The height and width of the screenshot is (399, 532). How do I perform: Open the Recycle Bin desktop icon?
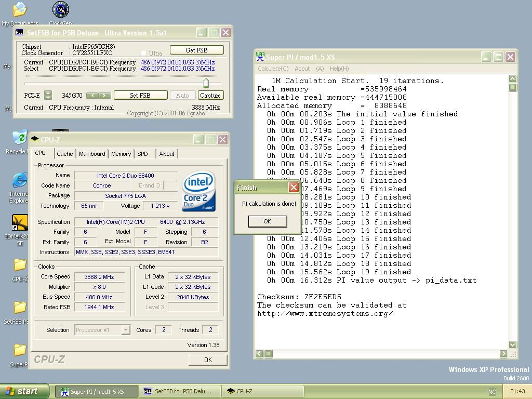point(20,137)
